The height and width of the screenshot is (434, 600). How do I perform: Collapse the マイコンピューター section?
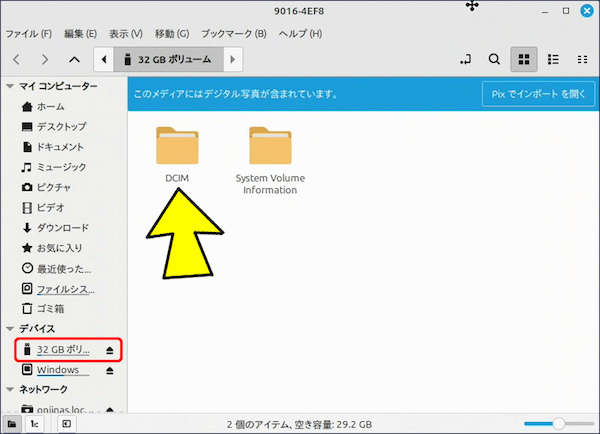[x=10, y=87]
